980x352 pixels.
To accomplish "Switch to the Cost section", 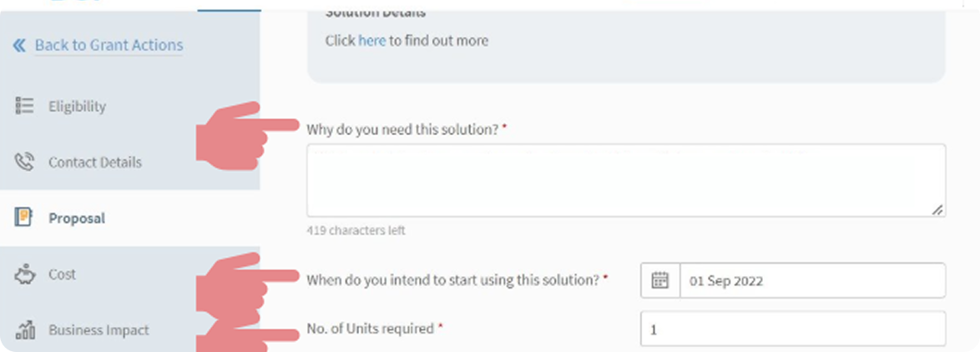I will click(62, 274).
